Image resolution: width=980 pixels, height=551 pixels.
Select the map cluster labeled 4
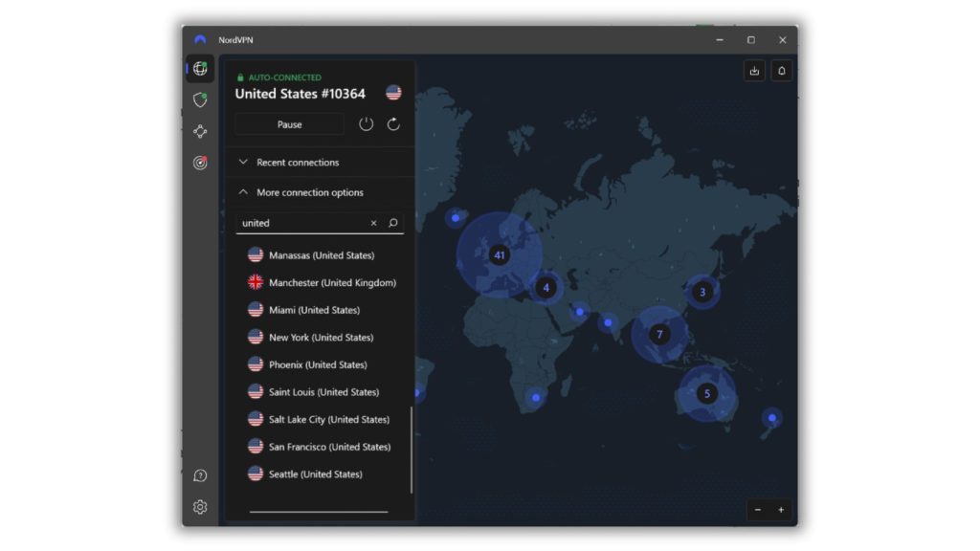(x=546, y=288)
